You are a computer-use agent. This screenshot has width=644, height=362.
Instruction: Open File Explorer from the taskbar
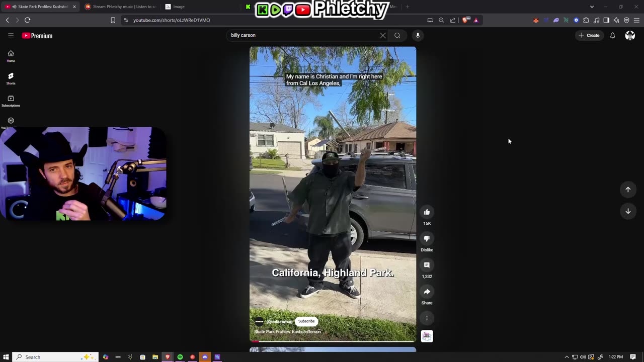tap(155, 357)
